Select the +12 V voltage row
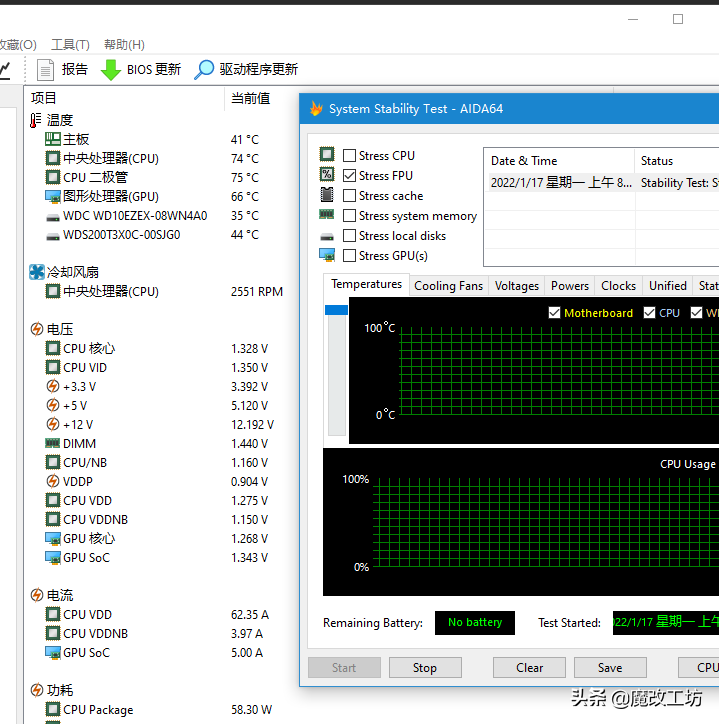The width and height of the screenshot is (719, 724). pos(159,424)
